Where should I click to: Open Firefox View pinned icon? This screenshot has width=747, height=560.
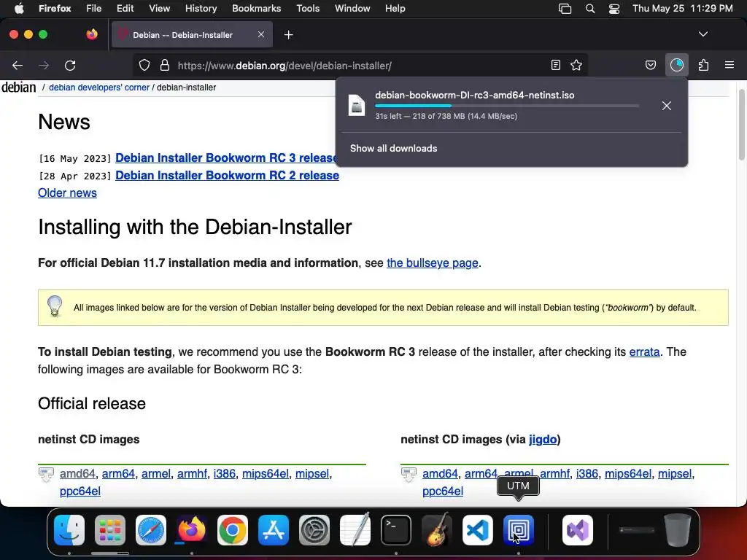[92, 34]
